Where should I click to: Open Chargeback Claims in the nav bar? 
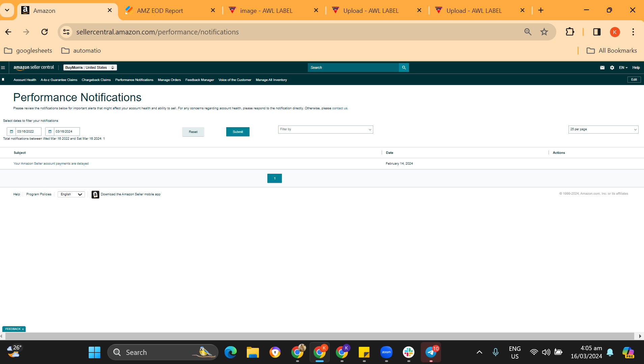[x=96, y=80]
